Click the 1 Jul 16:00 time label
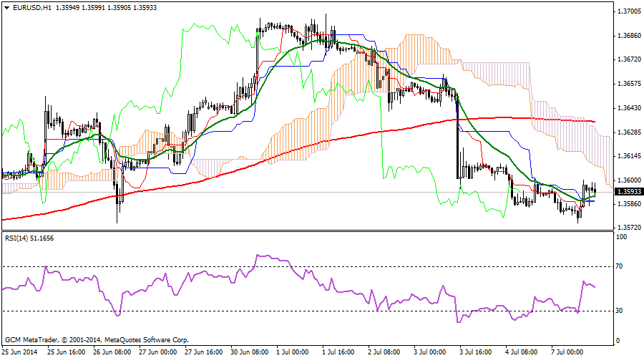The width and height of the screenshot is (644, 358). [338, 352]
